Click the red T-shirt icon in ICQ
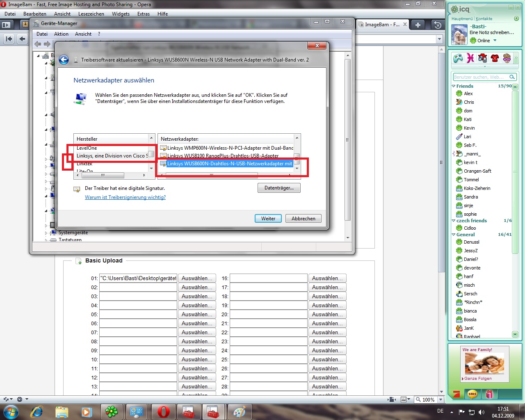 (x=495, y=58)
